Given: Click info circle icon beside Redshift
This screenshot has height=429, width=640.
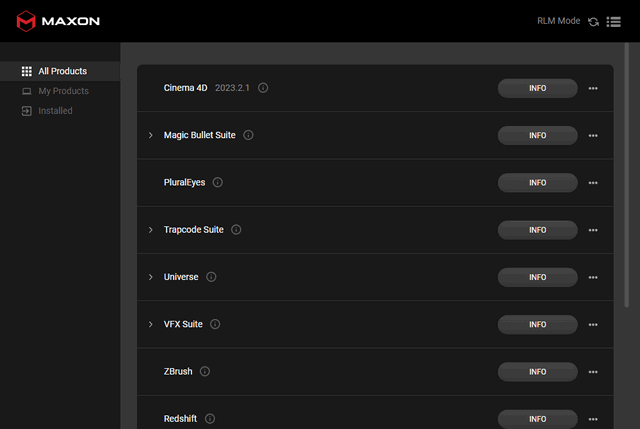Looking at the screenshot, I should [x=210, y=419].
